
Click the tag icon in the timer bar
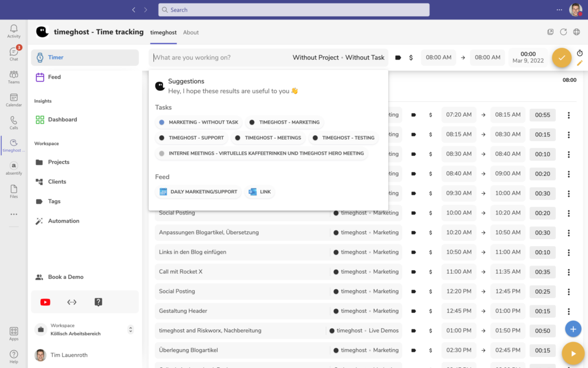(398, 57)
